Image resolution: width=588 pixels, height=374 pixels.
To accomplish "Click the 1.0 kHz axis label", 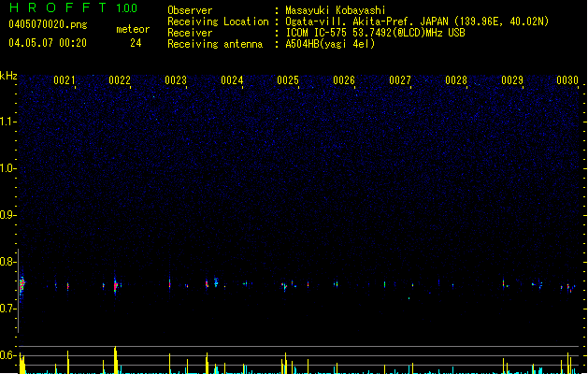I will (x=7, y=168).
